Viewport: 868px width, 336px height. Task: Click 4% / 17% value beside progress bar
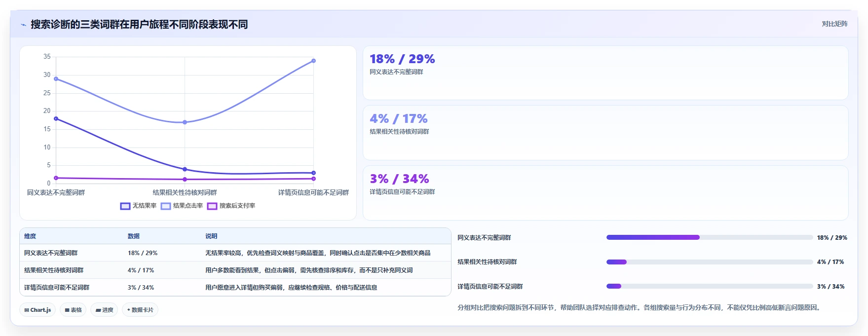click(x=830, y=262)
